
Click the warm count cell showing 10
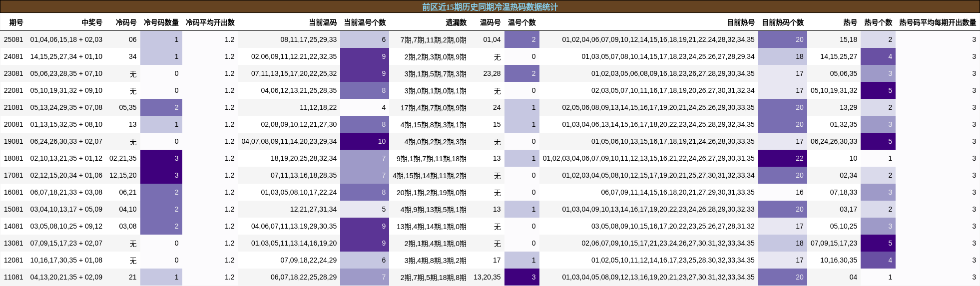pos(365,141)
